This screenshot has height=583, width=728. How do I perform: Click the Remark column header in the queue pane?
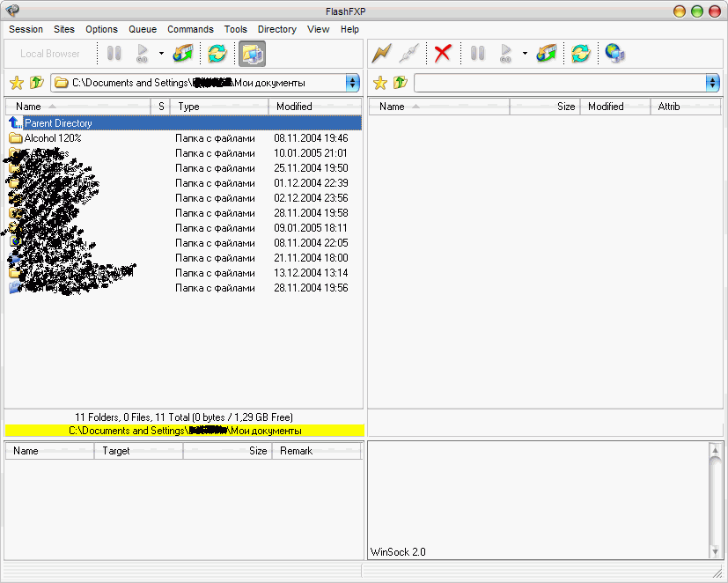pyautogui.click(x=317, y=451)
